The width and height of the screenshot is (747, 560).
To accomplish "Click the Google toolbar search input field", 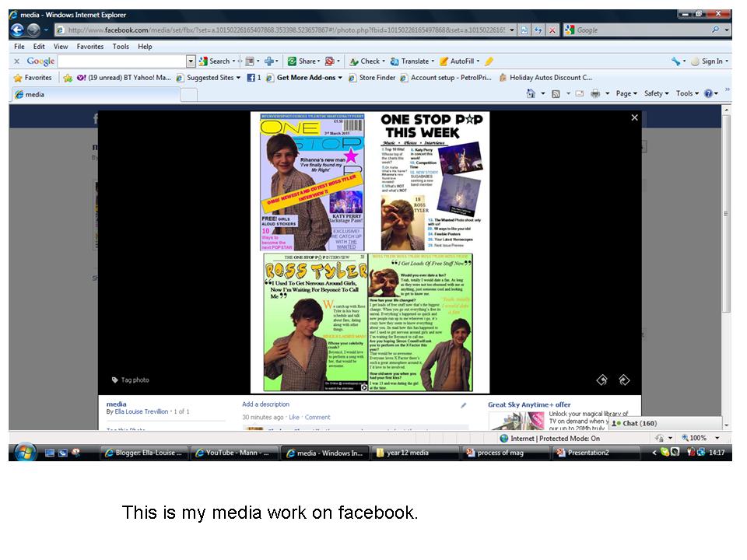I will click(x=122, y=61).
